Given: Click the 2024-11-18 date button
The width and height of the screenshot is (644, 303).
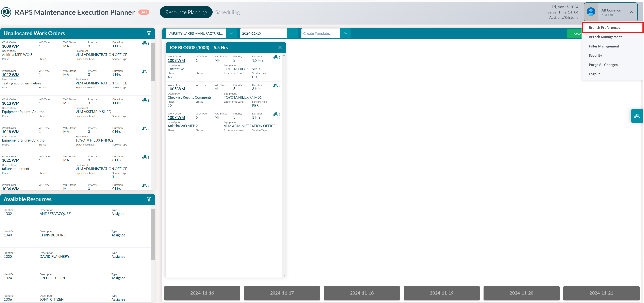Looking at the screenshot, I should click(362, 293).
